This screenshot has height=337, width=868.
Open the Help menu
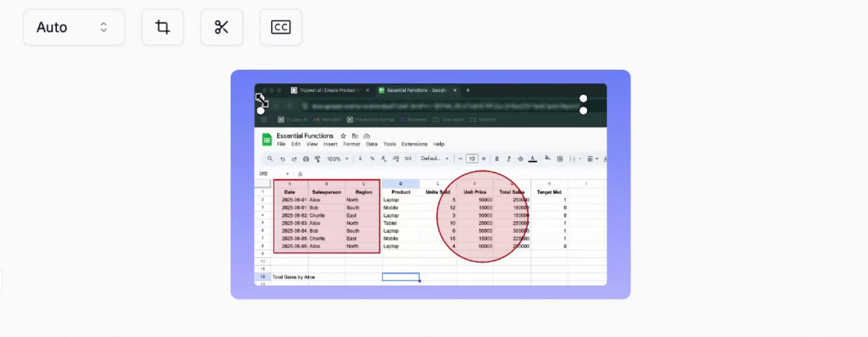tap(439, 145)
